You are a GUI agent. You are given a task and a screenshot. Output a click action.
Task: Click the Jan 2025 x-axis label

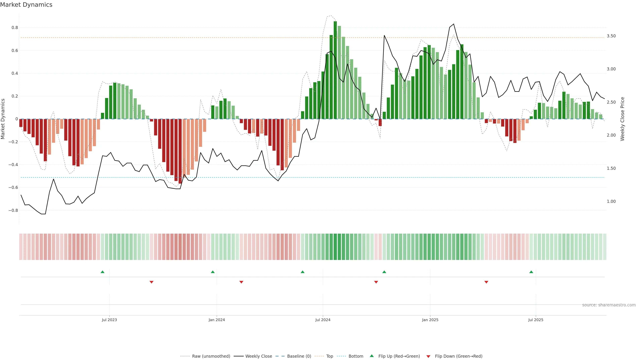pos(430,320)
